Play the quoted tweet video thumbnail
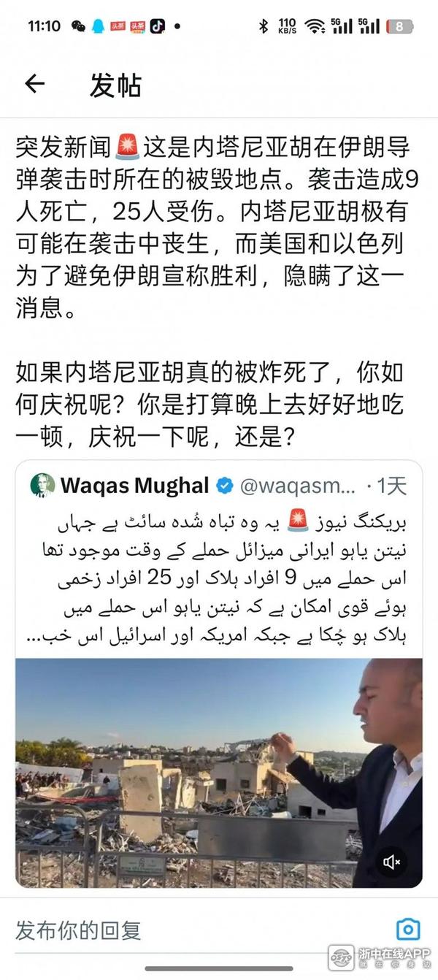Image resolution: width=438 pixels, height=980 pixels. tap(219, 773)
